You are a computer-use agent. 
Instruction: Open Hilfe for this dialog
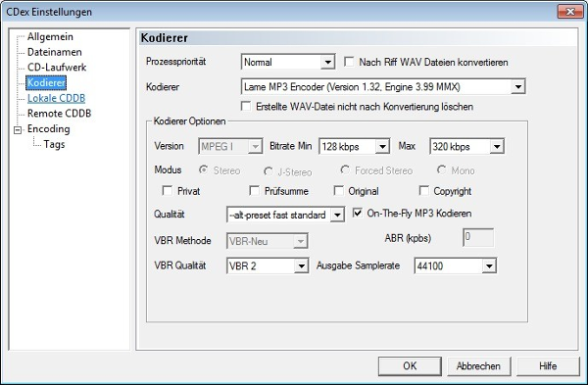click(548, 365)
